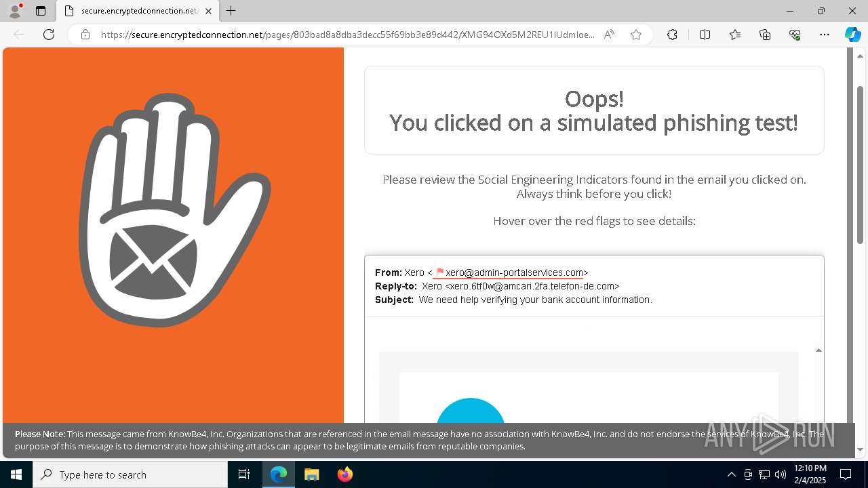Open the tab actions menu icon
Screen dimensions: 868x488
(41, 11)
